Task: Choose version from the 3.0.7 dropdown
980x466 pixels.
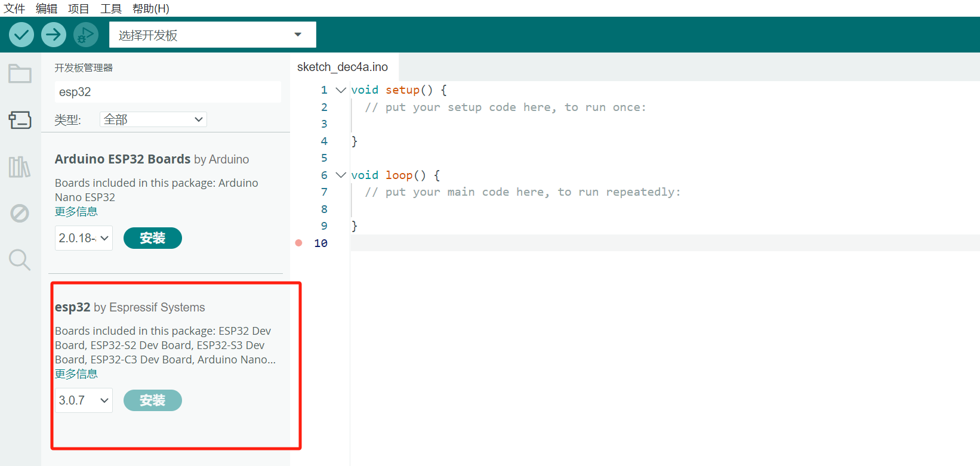Action: point(84,400)
